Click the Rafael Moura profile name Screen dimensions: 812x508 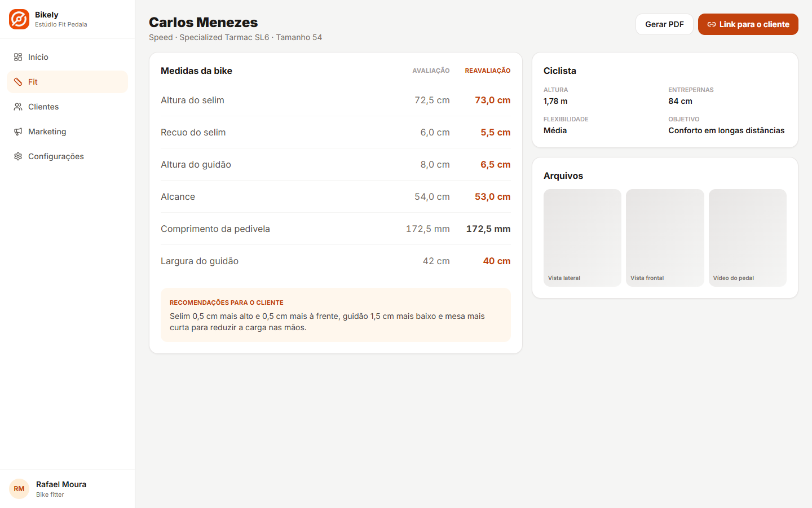[x=61, y=484]
